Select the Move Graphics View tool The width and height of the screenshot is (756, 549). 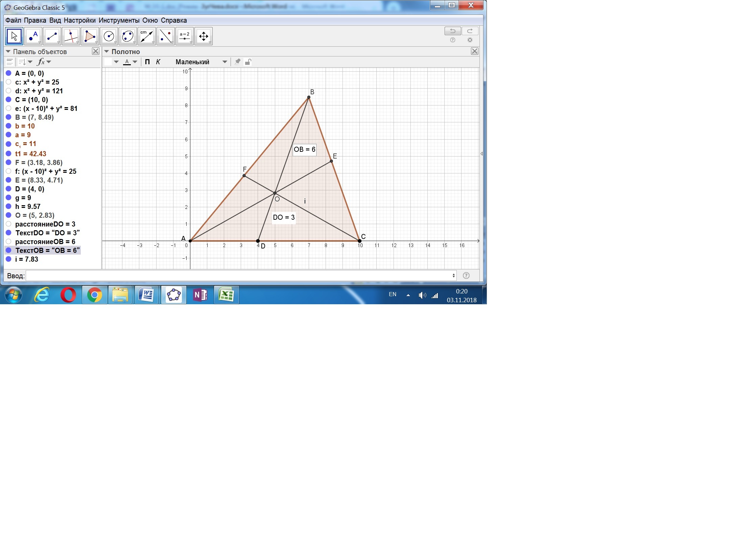(x=204, y=36)
